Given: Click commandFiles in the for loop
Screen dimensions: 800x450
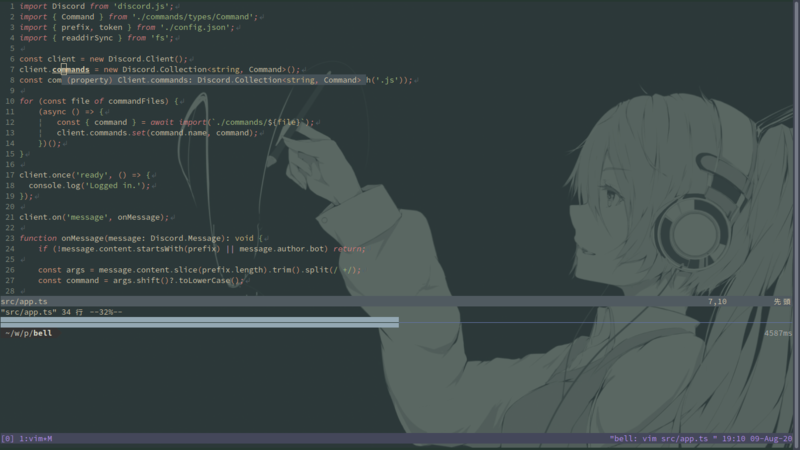Looking at the screenshot, I should 138,101.
